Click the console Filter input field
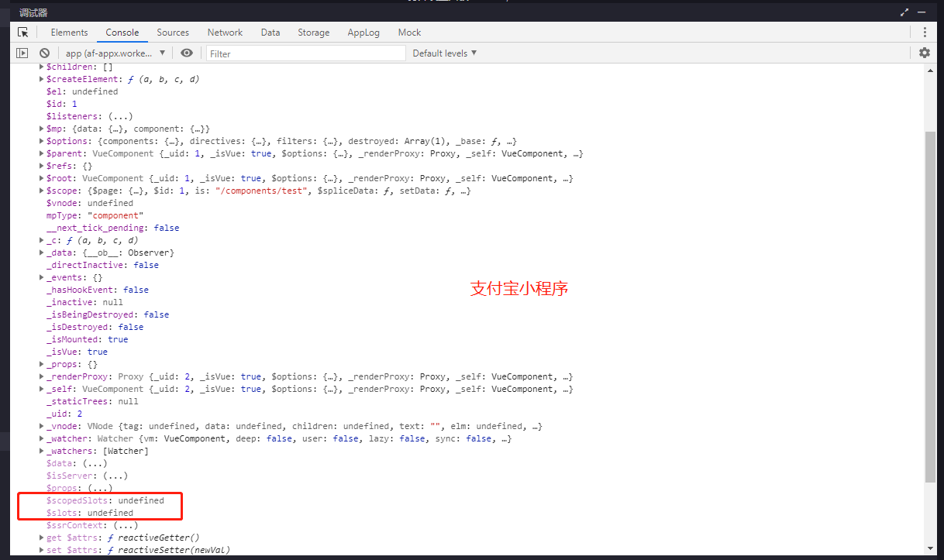The image size is (944, 560). (x=306, y=53)
